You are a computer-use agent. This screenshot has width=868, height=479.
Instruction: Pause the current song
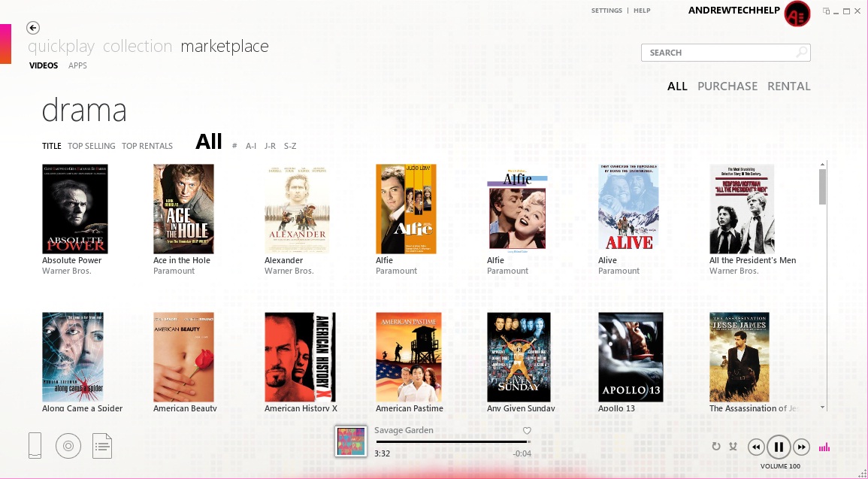(779, 447)
